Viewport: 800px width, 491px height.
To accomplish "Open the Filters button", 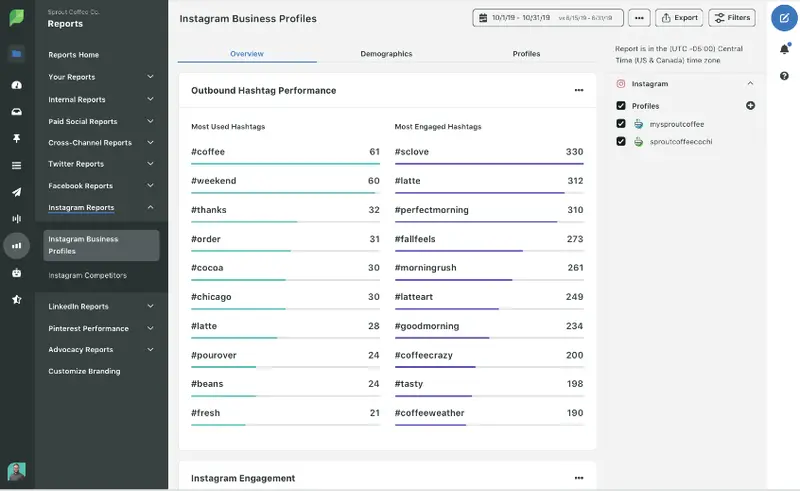I will [732, 18].
